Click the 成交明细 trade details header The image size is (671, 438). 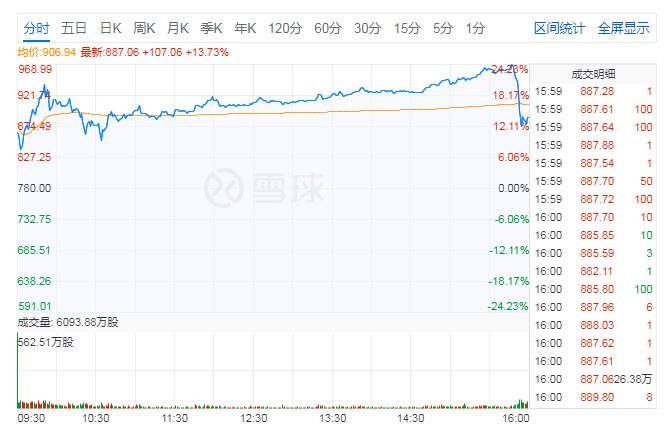(x=593, y=74)
